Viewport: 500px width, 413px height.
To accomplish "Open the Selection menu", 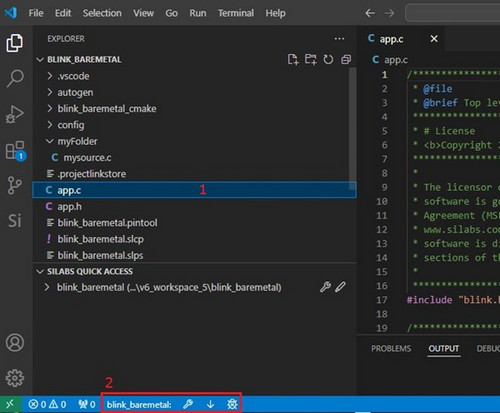I will click(x=102, y=13).
